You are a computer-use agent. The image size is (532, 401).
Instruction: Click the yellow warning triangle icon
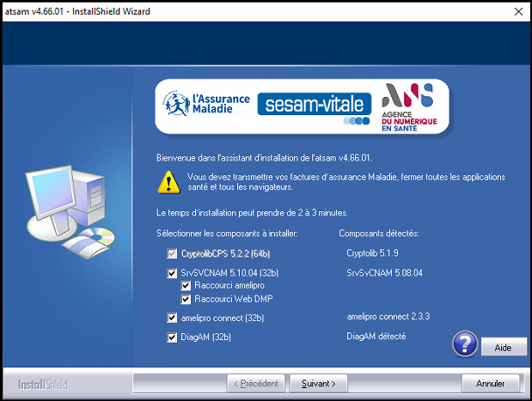[168, 182]
